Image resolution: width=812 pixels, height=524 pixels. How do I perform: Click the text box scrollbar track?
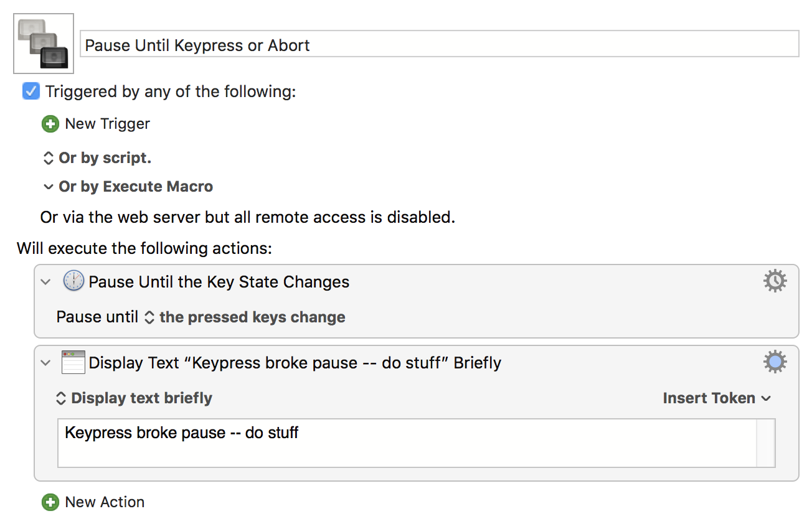click(766, 442)
